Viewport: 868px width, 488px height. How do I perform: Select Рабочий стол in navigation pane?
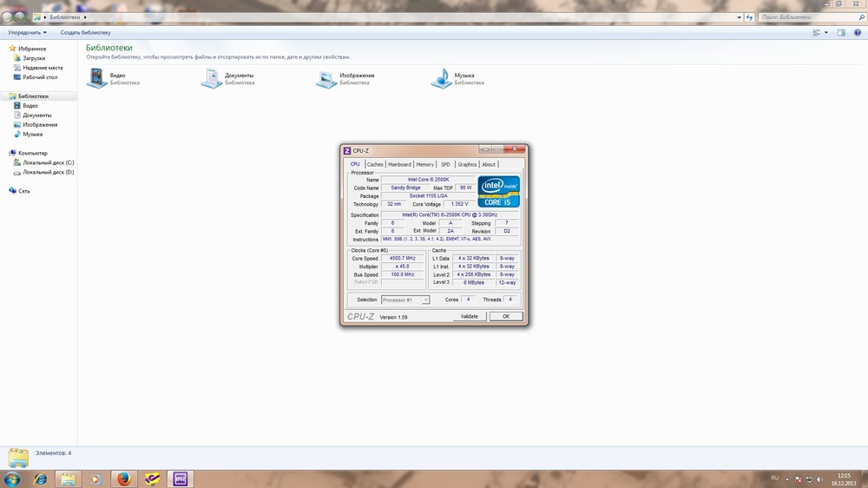pyautogui.click(x=39, y=77)
